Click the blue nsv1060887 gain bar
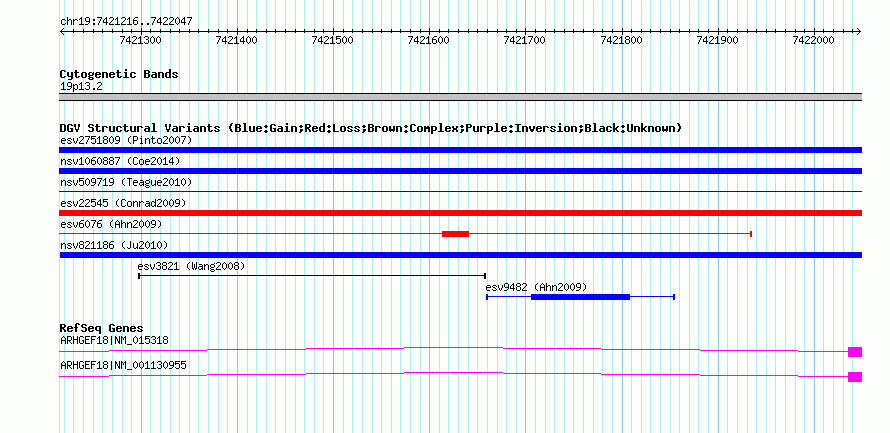 point(460,171)
